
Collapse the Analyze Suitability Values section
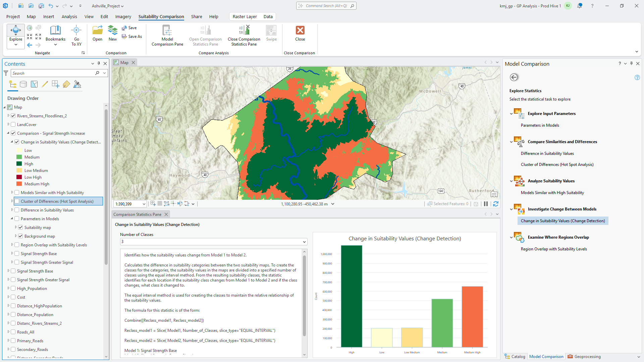coord(511,181)
